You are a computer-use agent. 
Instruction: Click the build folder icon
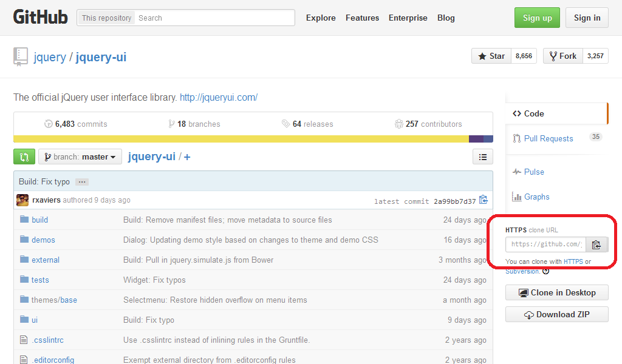24,220
